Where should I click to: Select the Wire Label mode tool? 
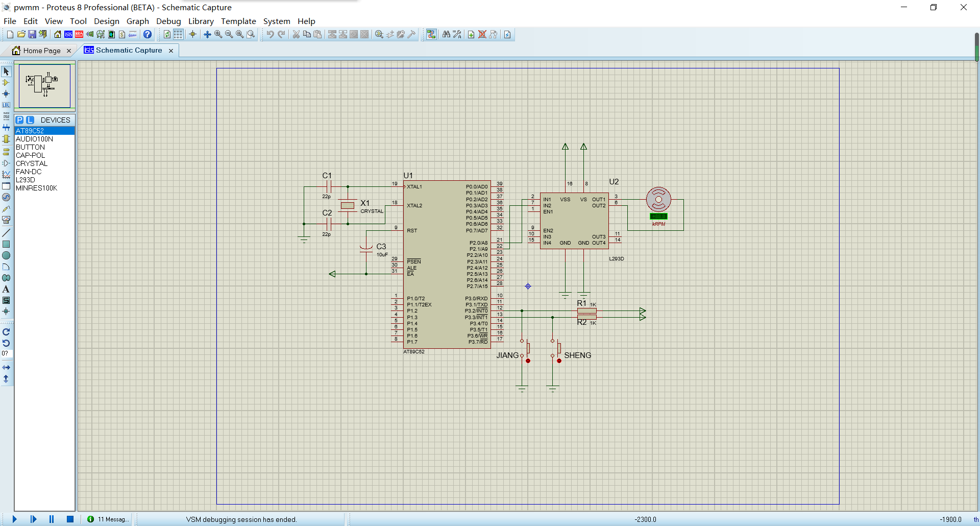tap(6, 105)
